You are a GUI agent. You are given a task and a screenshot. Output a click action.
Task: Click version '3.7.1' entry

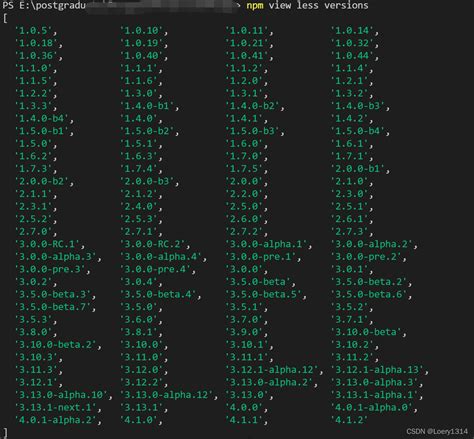[x=349, y=320]
